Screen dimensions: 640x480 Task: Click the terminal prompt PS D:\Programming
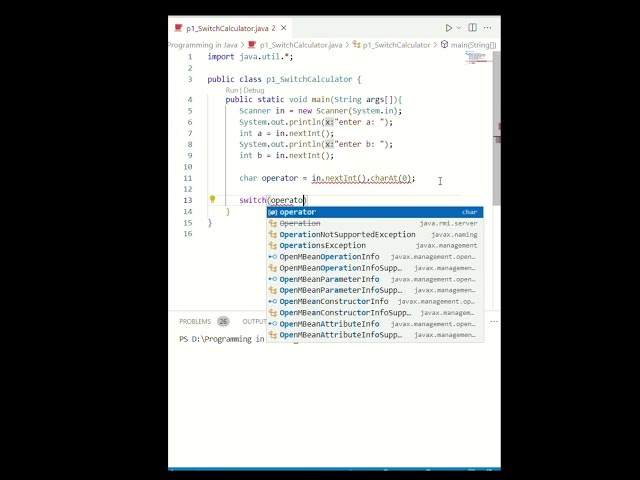coord(222,339)
